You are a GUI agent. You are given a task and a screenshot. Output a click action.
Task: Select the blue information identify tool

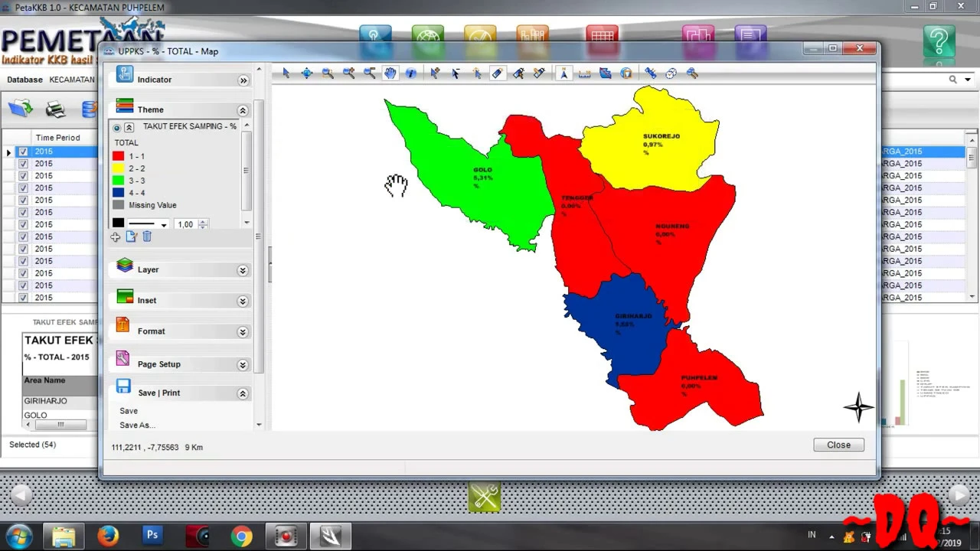(411, 73)
